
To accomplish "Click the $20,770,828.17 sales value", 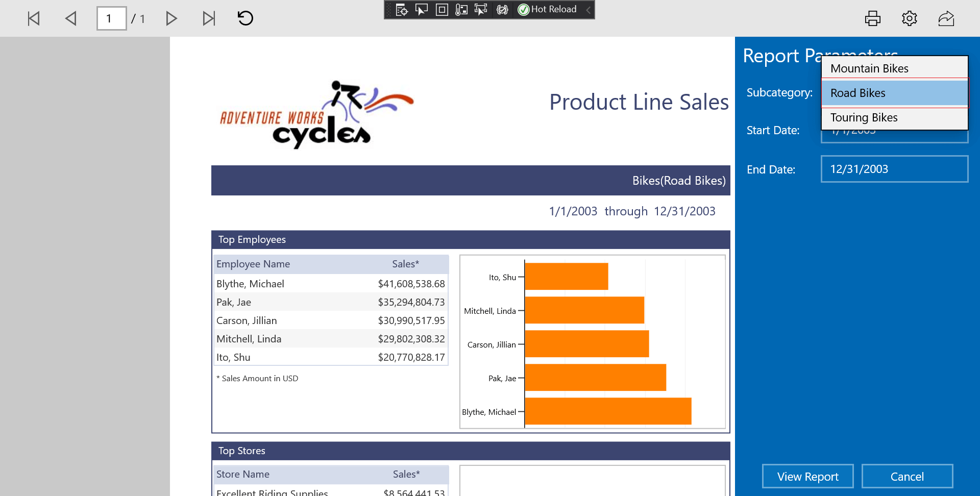I will click(x=411, y=357).
